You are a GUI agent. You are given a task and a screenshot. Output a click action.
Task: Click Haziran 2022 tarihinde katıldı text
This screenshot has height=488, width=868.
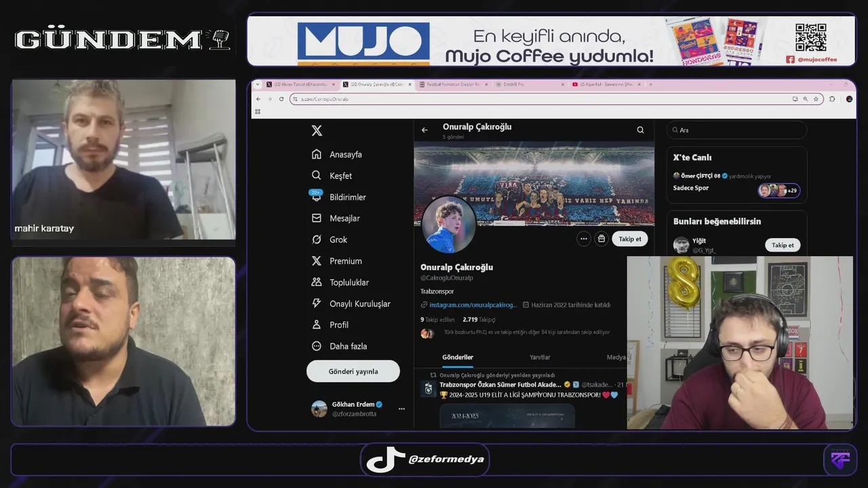click(x=570, y=305)
